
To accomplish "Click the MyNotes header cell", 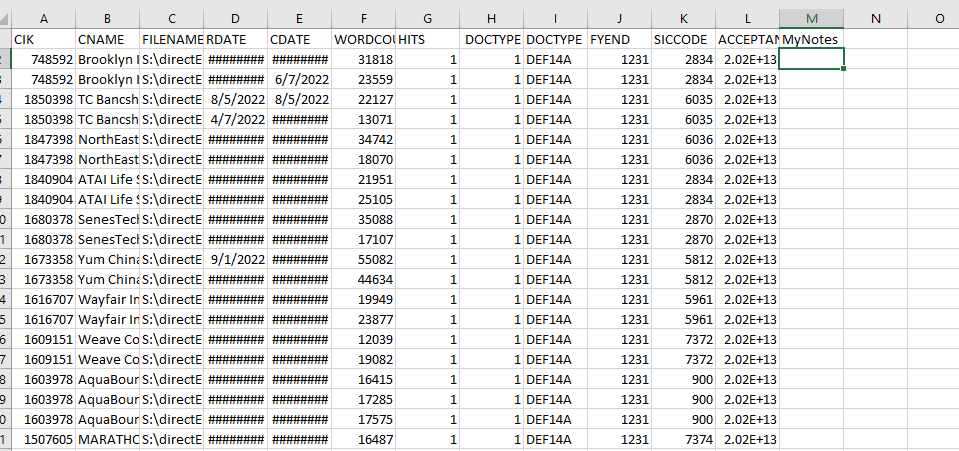I will [811, 39].
